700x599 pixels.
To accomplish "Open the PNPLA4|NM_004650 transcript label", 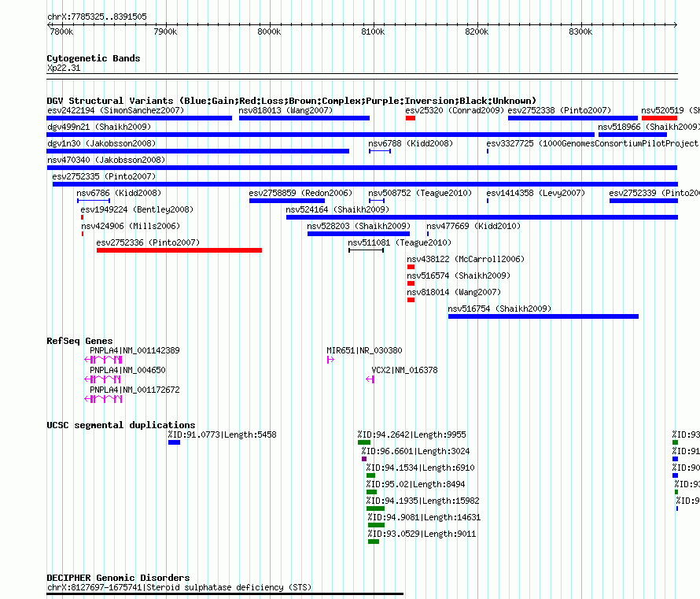I will point(127,370).
